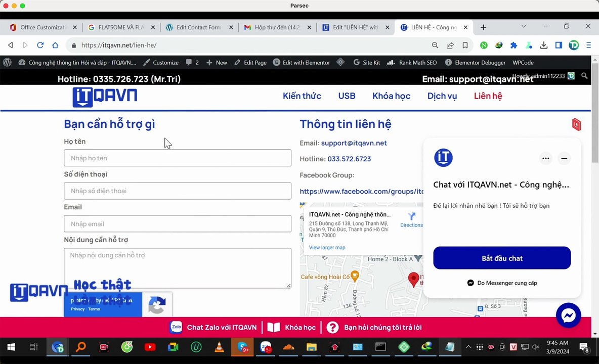This screenshot has width=599, height=364.
Task: Click View larger map link
Action: pos(327,248)
